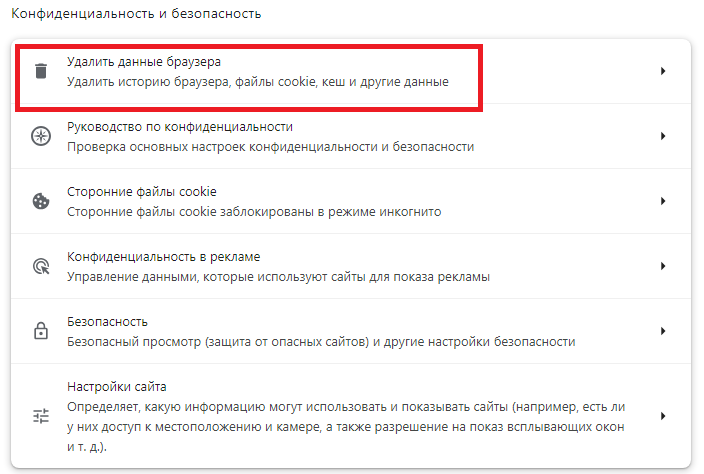Click the padlock security icon
Viewport: 704px width, 474px height.
41,331
